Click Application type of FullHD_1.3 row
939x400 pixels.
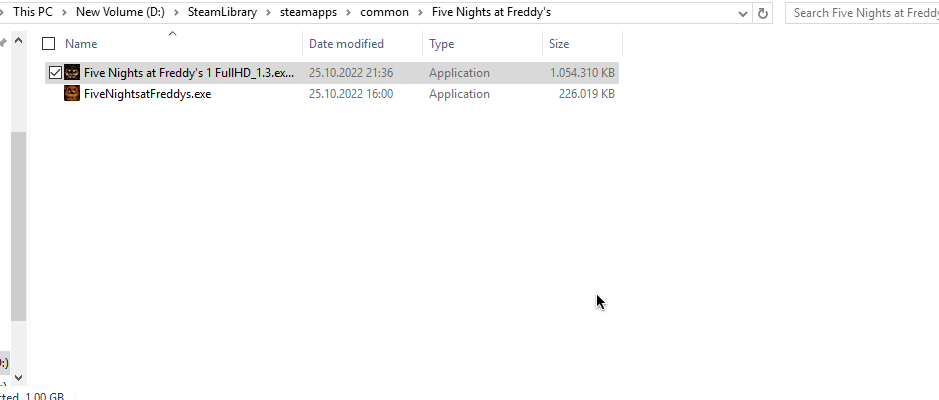pyautogui.click(x=459, y=72)
